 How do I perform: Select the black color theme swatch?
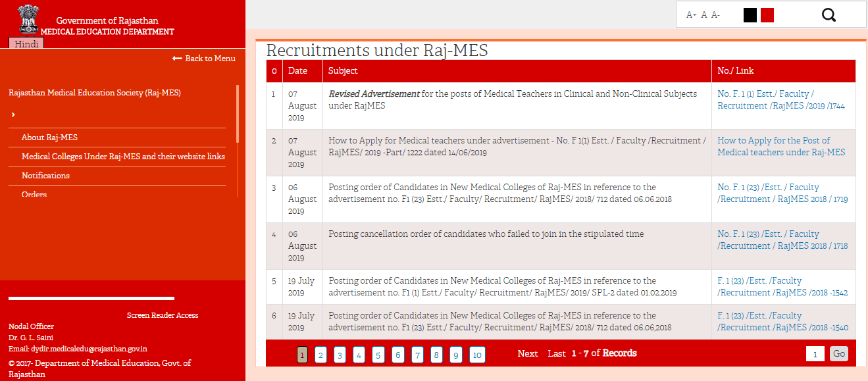(x=750, y=15)
